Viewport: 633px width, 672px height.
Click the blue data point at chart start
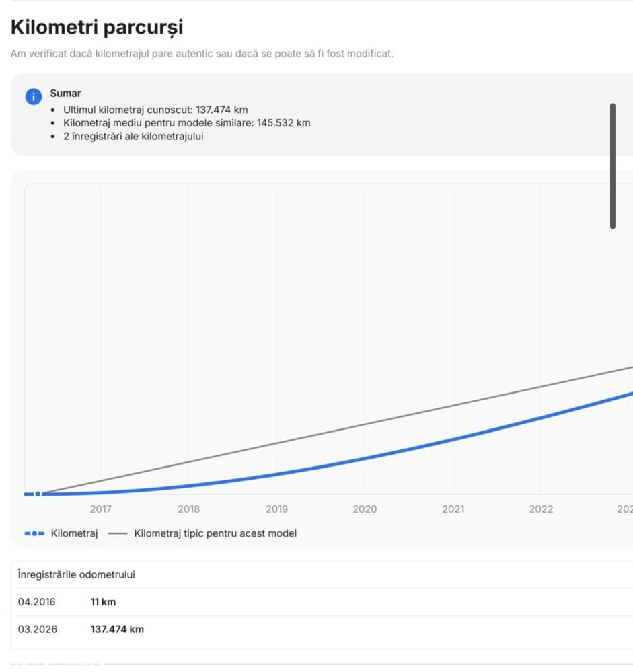coord(38,494)
